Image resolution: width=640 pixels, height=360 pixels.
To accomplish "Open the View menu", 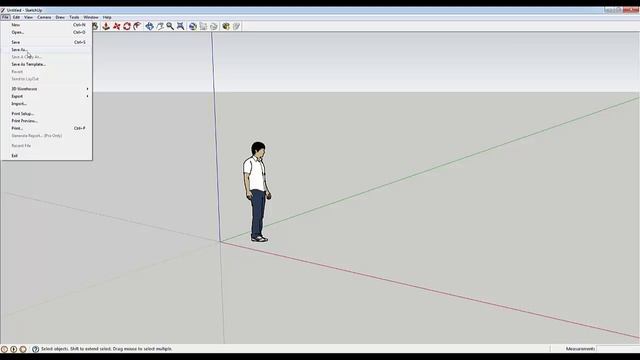I will [x=28, y=18].
